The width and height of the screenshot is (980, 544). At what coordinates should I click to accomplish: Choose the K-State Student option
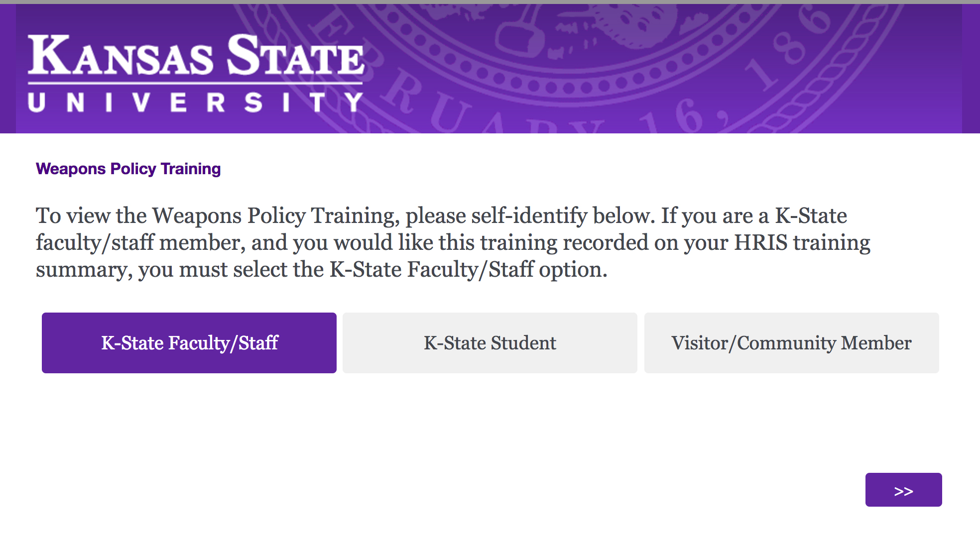point(490,343)
